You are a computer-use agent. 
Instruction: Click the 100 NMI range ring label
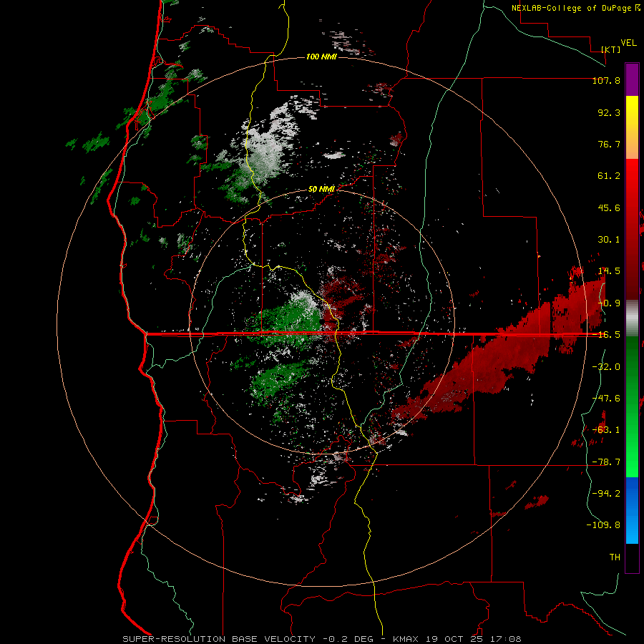pos(321,57)
